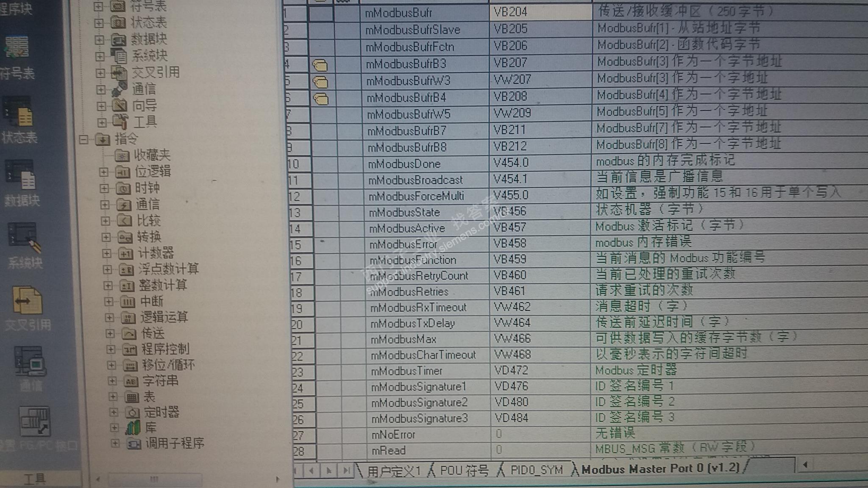Switch to POU 符号 tab
Viewport: 868px width, 488px height.
[x=464, y=470]
